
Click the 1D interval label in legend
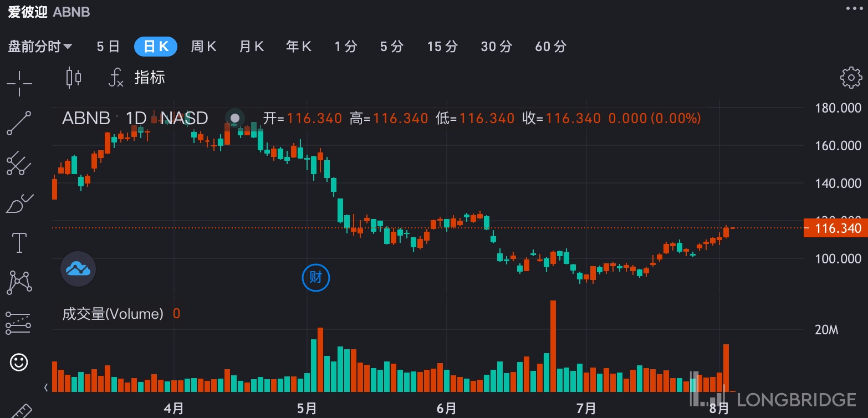pyautogui.click(x=136, y=118)
